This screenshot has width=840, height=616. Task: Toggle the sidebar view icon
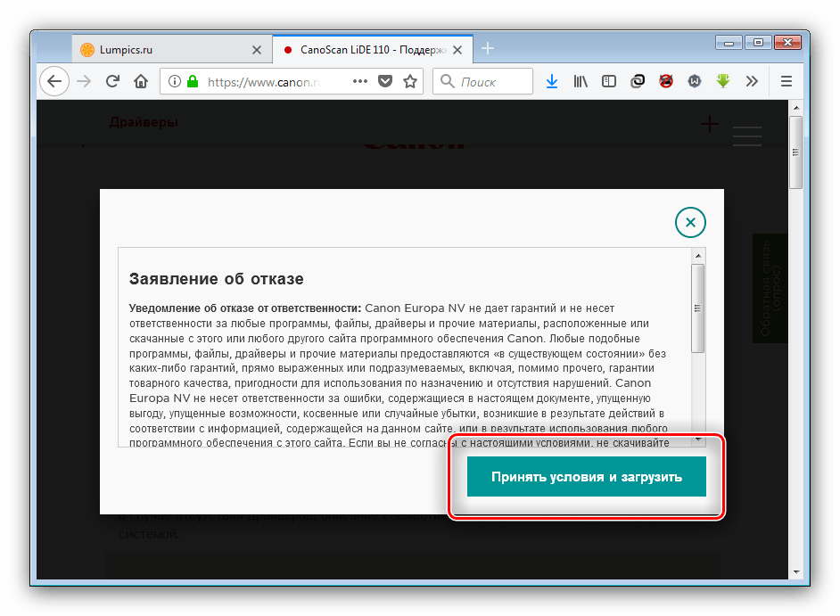pos(609,82)
